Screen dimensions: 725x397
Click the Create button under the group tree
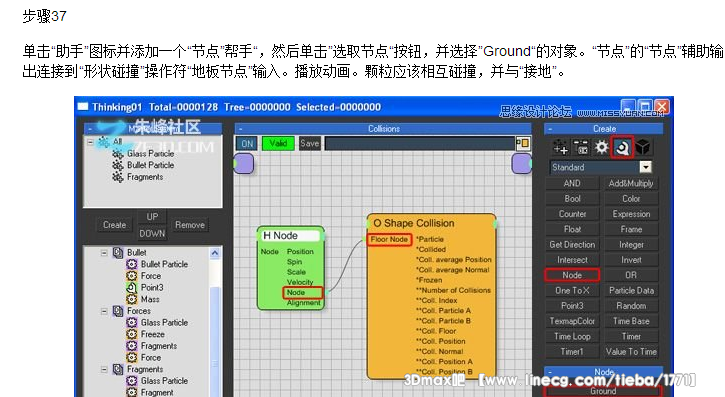(x=114, y=225)
